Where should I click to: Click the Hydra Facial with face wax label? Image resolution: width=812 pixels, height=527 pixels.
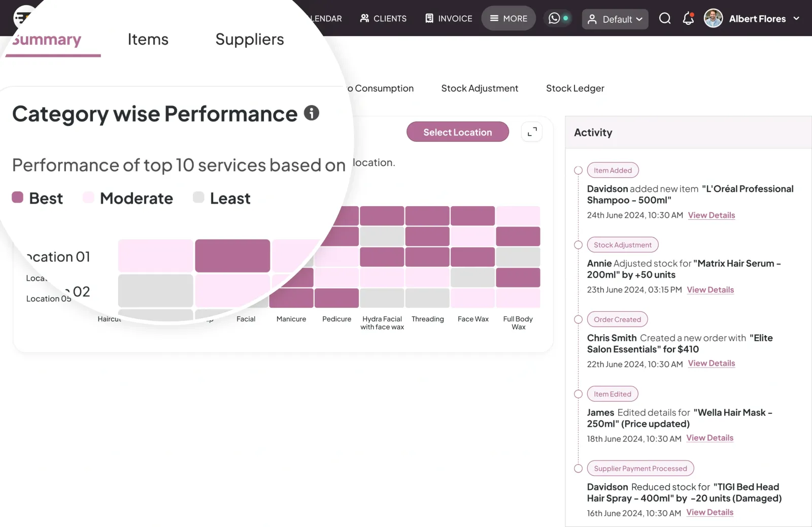(382, 323)
